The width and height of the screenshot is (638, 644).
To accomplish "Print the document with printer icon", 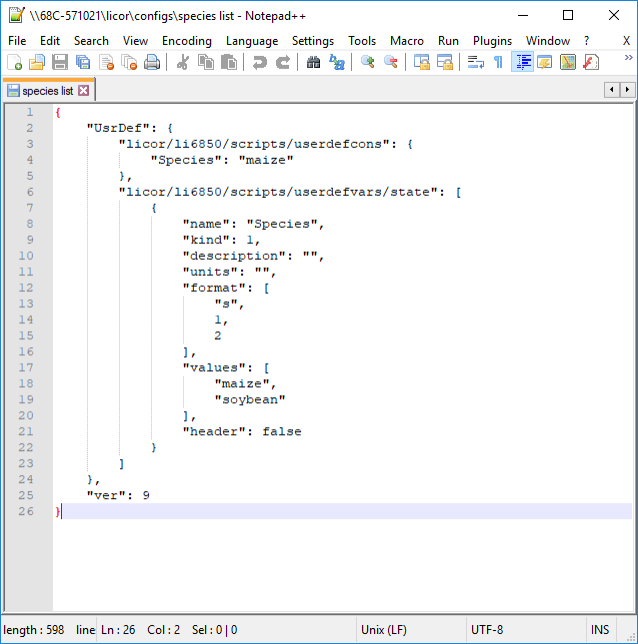I will click(152, 62).
